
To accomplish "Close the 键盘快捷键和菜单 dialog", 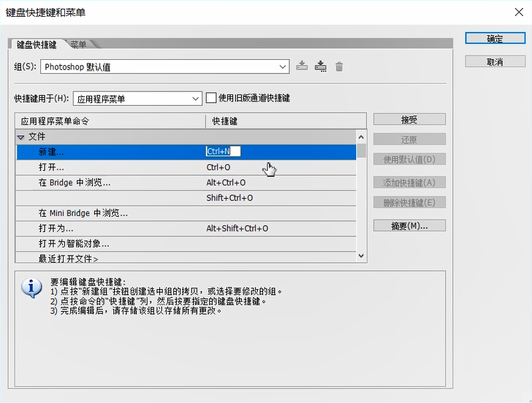I will (519, 12).
